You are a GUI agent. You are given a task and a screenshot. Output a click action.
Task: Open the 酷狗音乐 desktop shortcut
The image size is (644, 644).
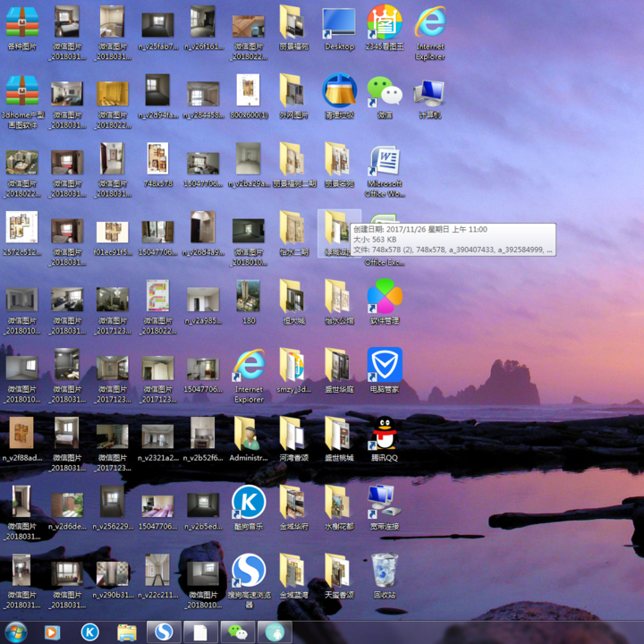[x=249, y=504]
